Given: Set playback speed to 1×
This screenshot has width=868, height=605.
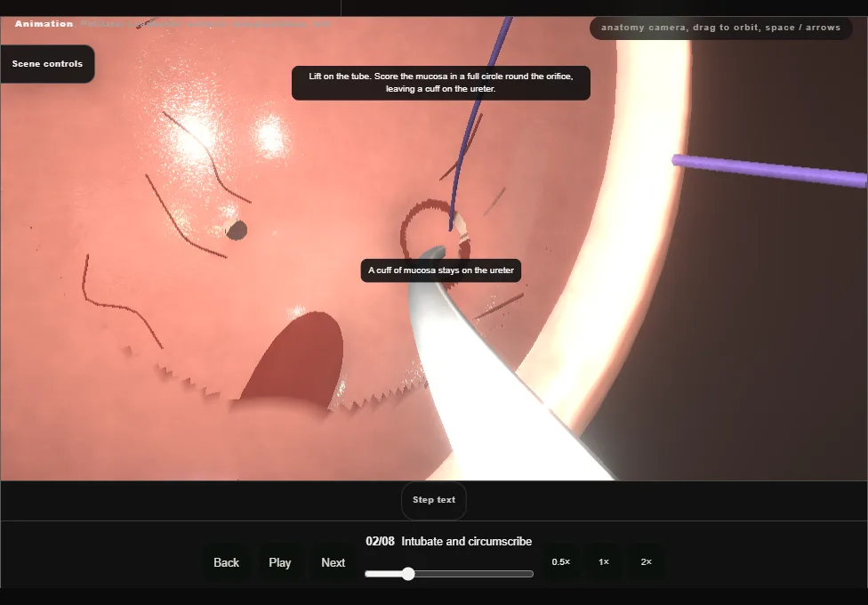Looking at the screenshot, I should pyautogui.click(x=604, y=561).
